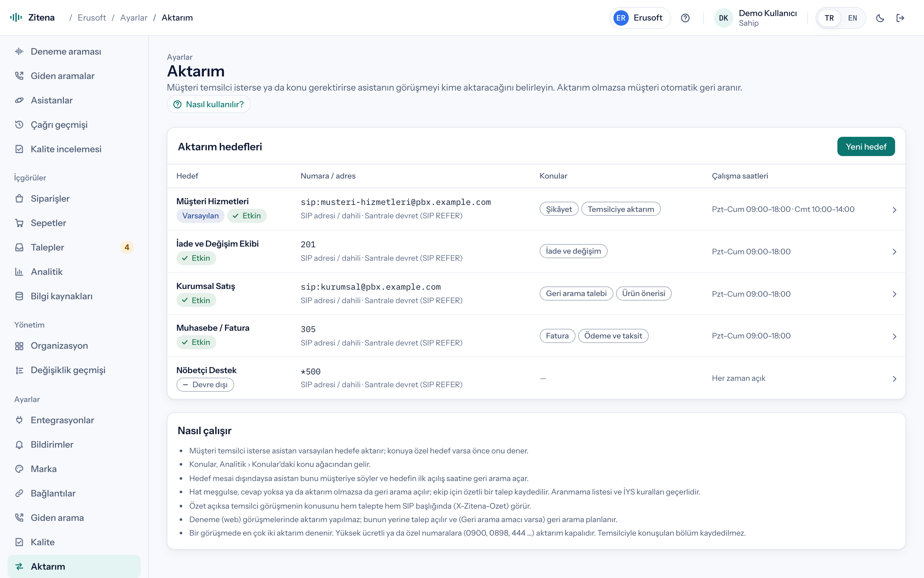Go to the Erusoft breadcrumb
Screen dimensions: 924x578
coord(92,18)
